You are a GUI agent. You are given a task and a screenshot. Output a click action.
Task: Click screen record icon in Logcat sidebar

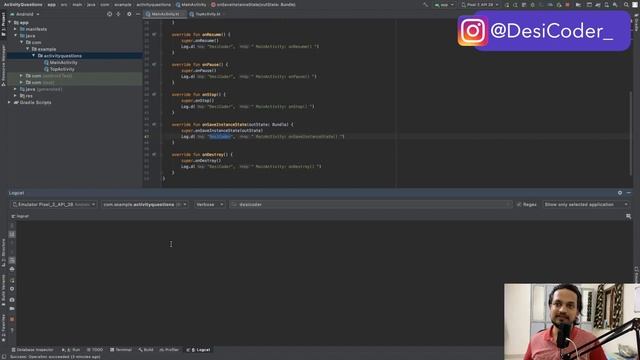[12, 309]
